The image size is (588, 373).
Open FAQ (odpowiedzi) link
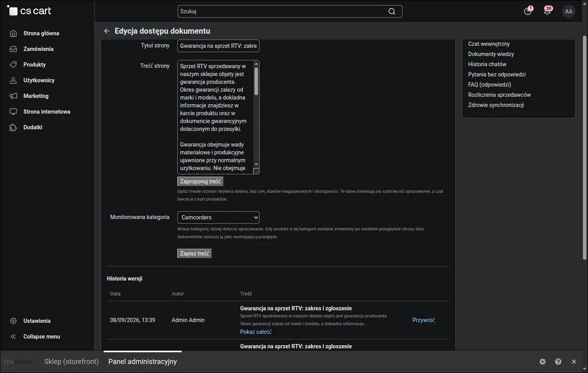click(490, 85)
